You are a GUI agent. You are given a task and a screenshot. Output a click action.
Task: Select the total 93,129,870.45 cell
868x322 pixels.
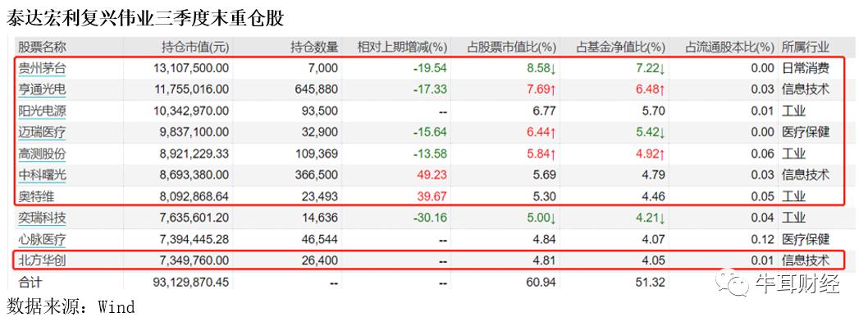click(191, 282)
